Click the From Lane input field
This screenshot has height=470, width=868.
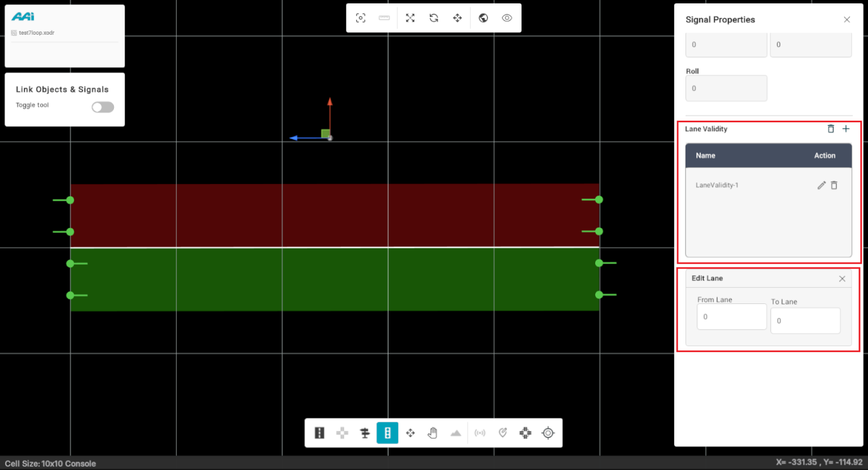click(x=732, y=317)
